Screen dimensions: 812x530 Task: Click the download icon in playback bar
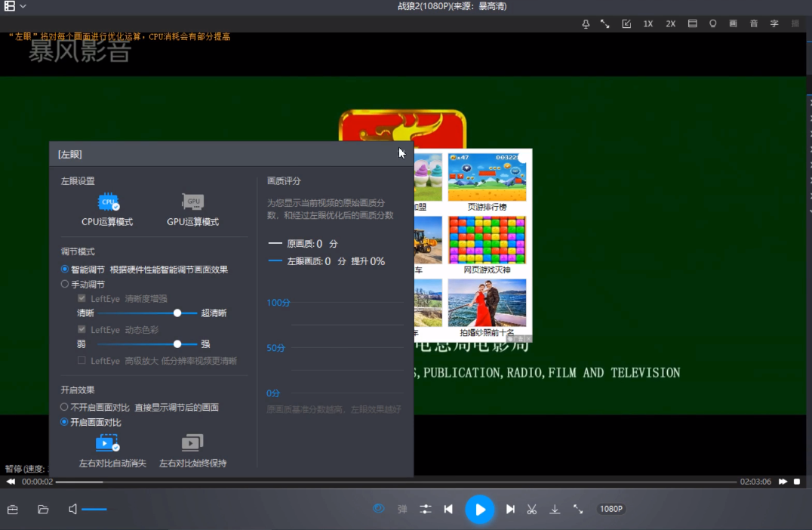point(555,509)
